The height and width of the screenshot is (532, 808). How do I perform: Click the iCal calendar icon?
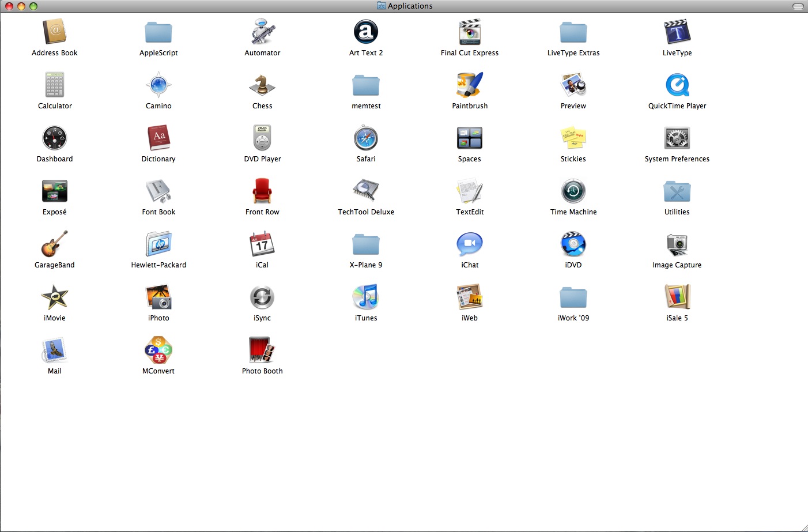point(262,244)
